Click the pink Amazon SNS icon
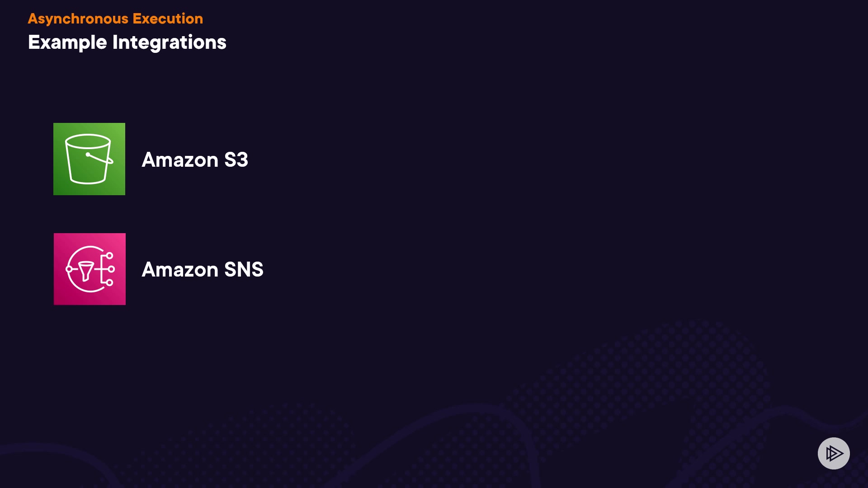Screen dimensions: 868x488 coord(90,269)
